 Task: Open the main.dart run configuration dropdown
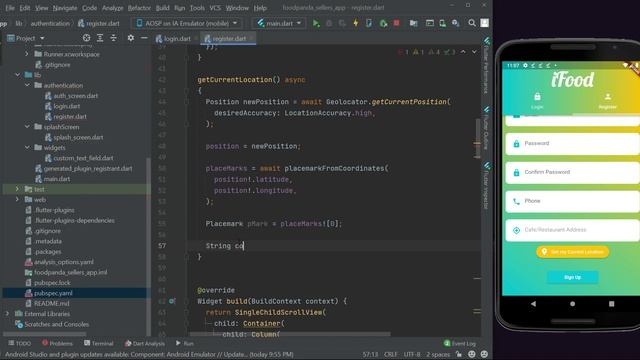tap(279, 23)
